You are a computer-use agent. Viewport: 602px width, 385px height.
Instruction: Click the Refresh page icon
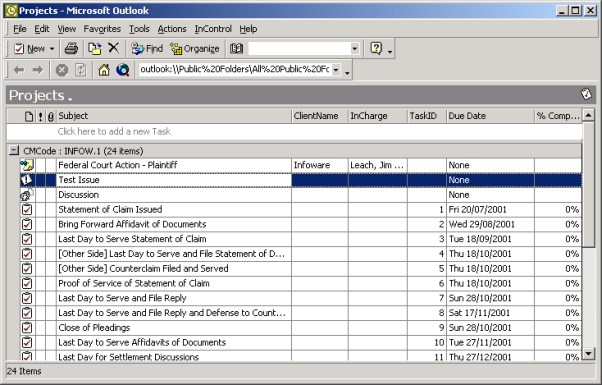point(81,70)
